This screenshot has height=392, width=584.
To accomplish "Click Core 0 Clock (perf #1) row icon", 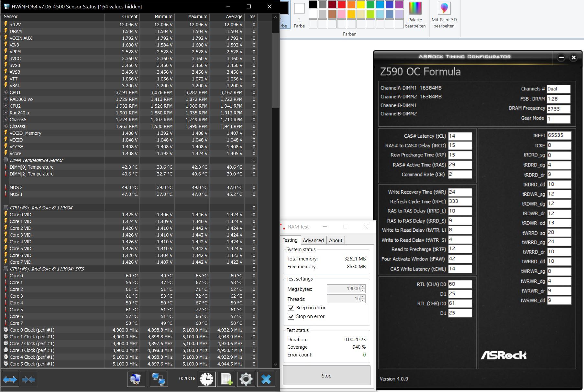I will coord(6,330).
